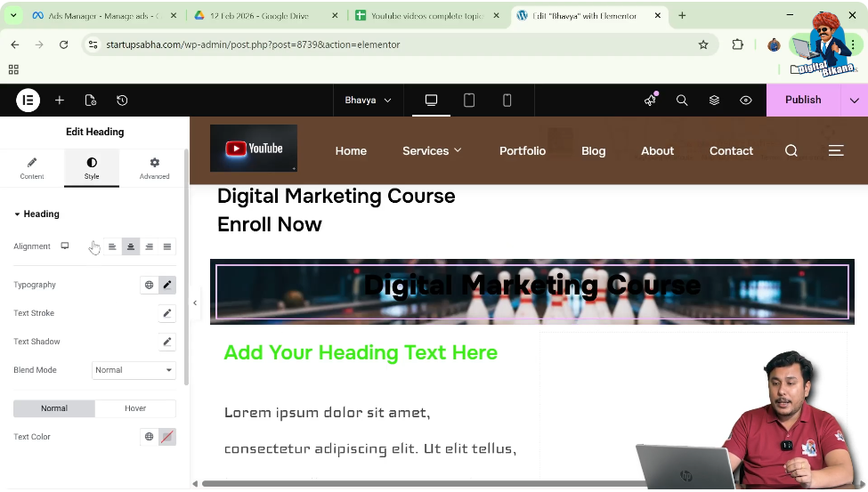Open Finder search in Elementor top bar
This screenshot has width=868, height=492.
click(682, 101)
